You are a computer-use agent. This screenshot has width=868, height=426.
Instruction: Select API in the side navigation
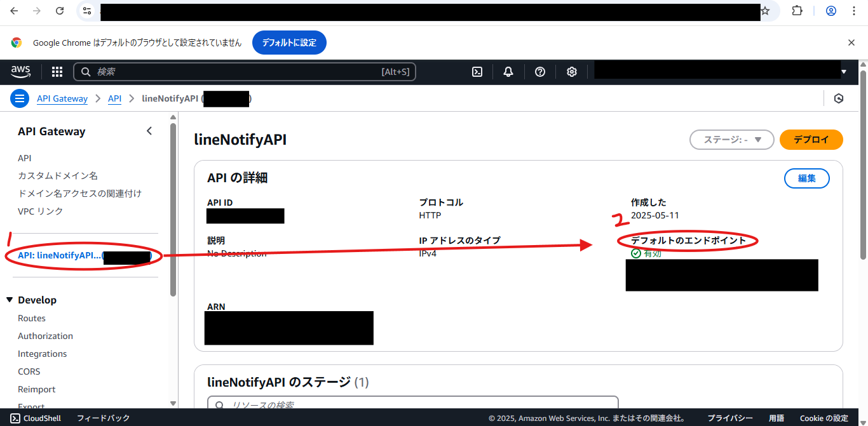25,158
